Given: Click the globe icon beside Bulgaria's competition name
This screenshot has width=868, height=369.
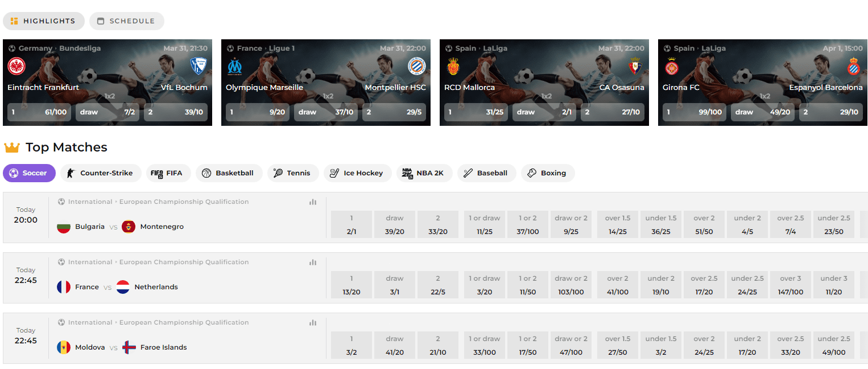Looking at the screenshot, I should pos(61,202).
